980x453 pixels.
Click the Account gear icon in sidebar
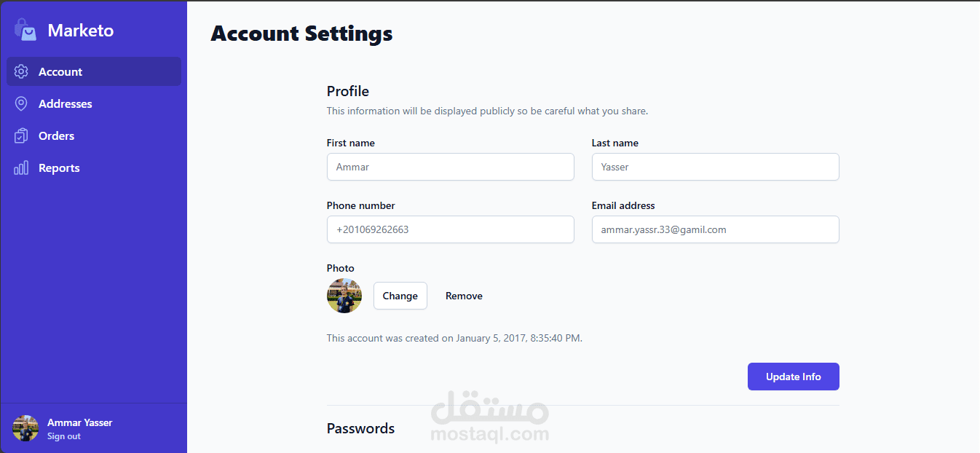pos(21,71)
